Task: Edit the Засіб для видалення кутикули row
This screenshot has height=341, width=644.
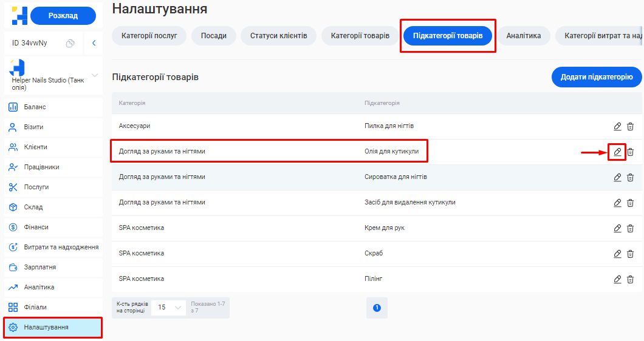Action: (617, 203)
